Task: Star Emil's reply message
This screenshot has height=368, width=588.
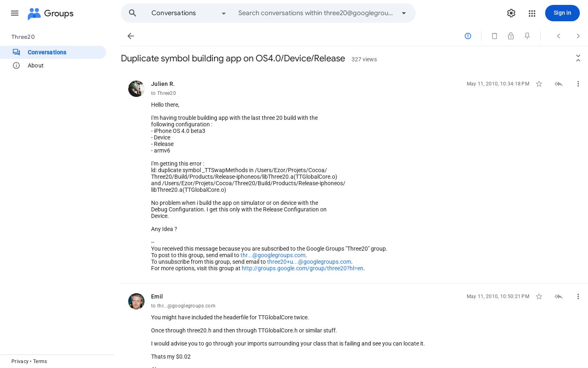Action: click(539, 296)
